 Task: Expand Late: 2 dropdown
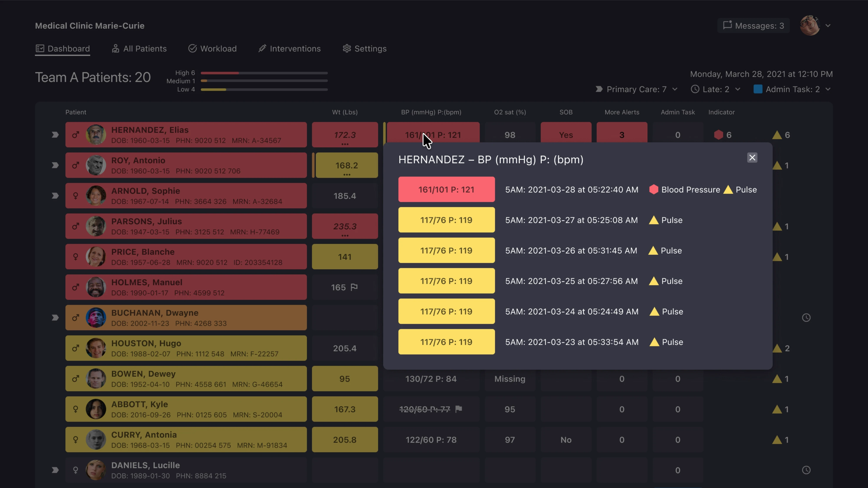(x=715, y=89)
